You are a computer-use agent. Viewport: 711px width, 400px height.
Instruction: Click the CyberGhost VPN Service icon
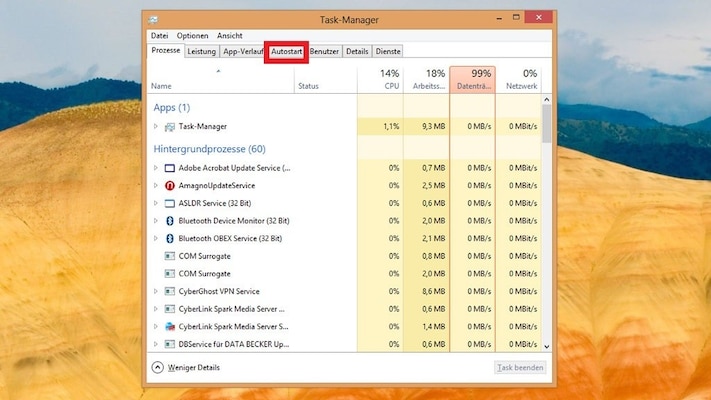click(x=170, y=291)
